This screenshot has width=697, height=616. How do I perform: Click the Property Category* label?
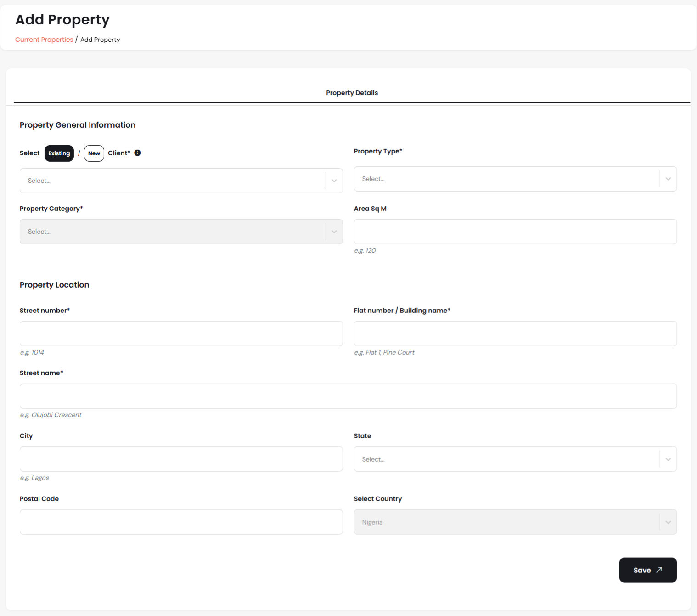coord(51,209)
